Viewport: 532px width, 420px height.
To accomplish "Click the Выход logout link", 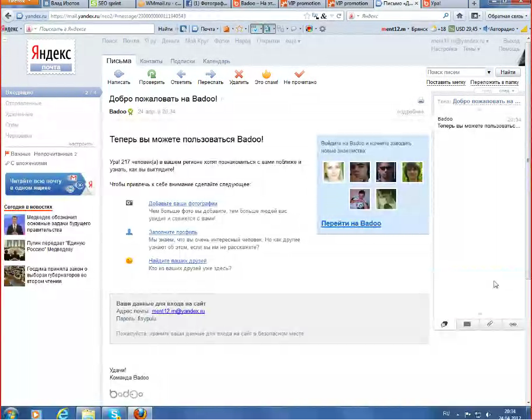I will 511,41.
